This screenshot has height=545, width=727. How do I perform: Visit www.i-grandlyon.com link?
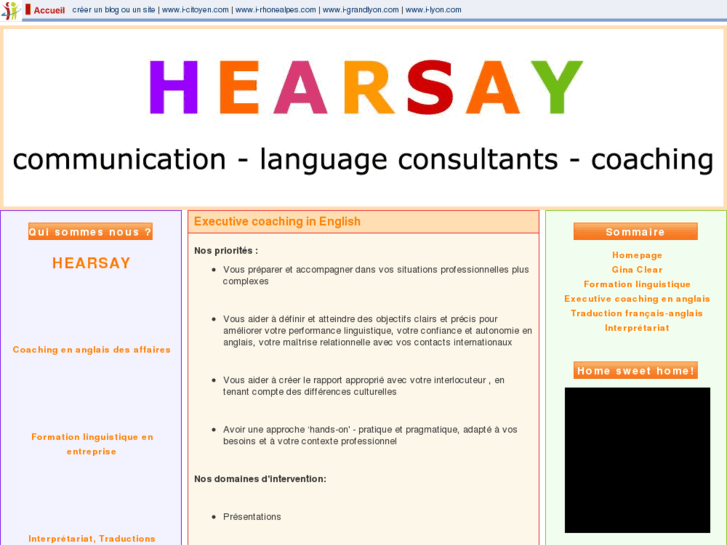(x=361, y=10)
